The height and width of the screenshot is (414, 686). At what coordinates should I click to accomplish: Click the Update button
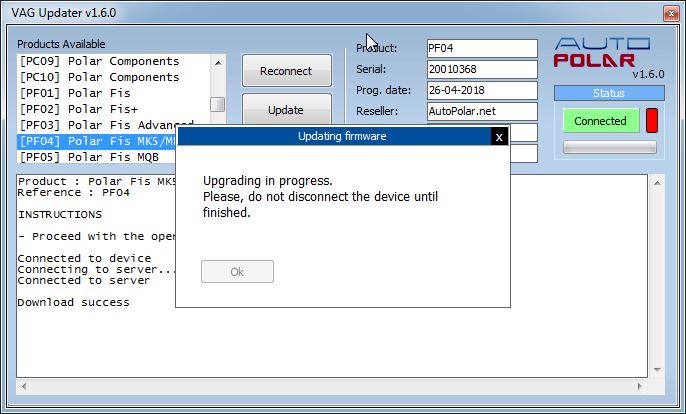pos(287,109)
